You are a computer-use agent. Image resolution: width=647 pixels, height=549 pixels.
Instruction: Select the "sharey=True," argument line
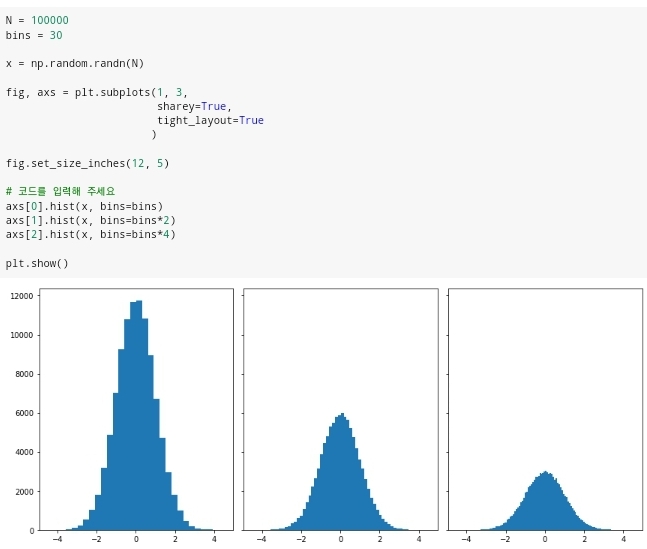(x=194, y=106)
